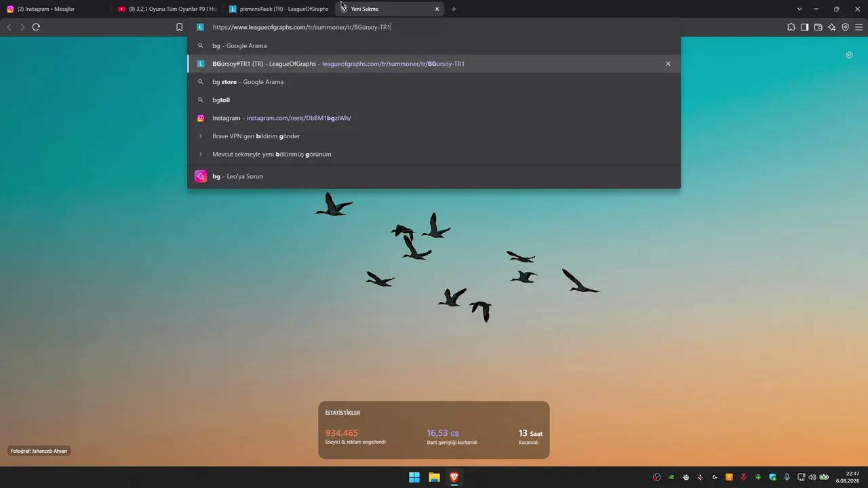Go forward to next page
The width and height of the screenshot is (868, 488).
pos(22,27)
